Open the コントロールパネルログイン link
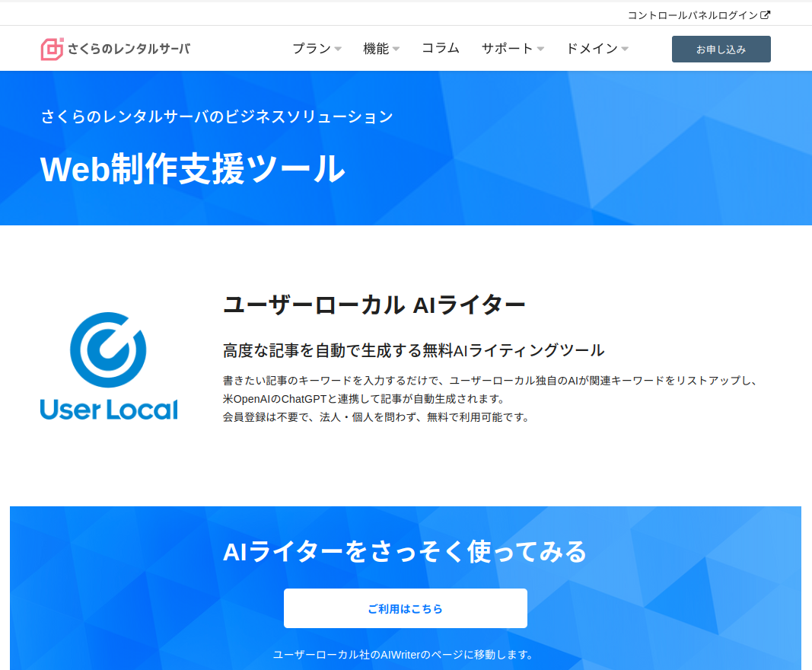This screenshot has width=812, height=670. [699, 15]
